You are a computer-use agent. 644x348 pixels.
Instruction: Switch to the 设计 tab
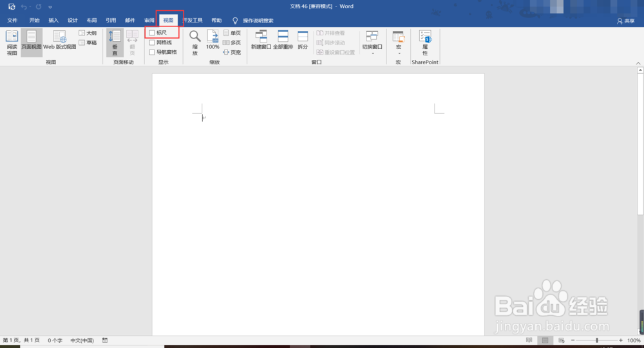coord(73,20)
